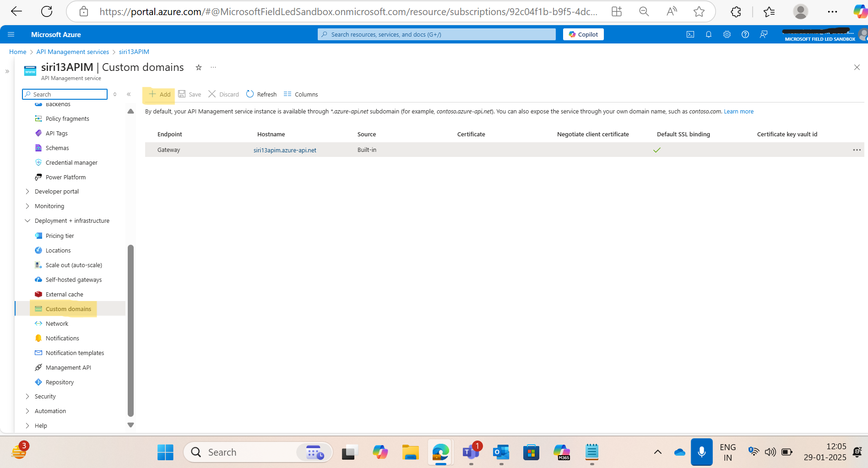Sort table by Hostname column header

[271, 134]
